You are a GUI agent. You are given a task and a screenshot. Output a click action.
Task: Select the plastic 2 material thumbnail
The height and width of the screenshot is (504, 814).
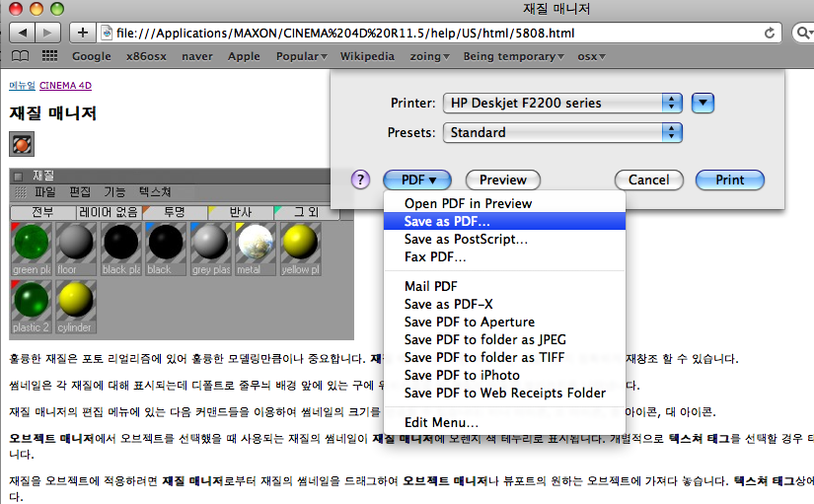click(32, 307)
